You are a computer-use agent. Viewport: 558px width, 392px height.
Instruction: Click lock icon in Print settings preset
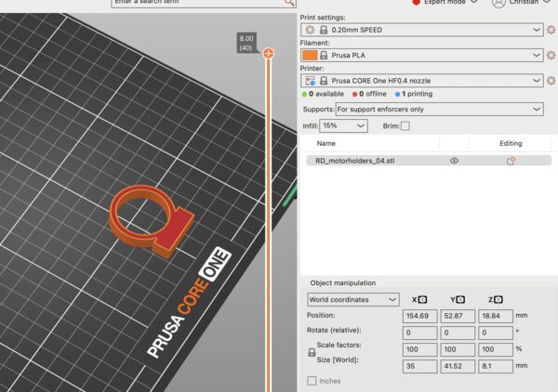point(324,30)
